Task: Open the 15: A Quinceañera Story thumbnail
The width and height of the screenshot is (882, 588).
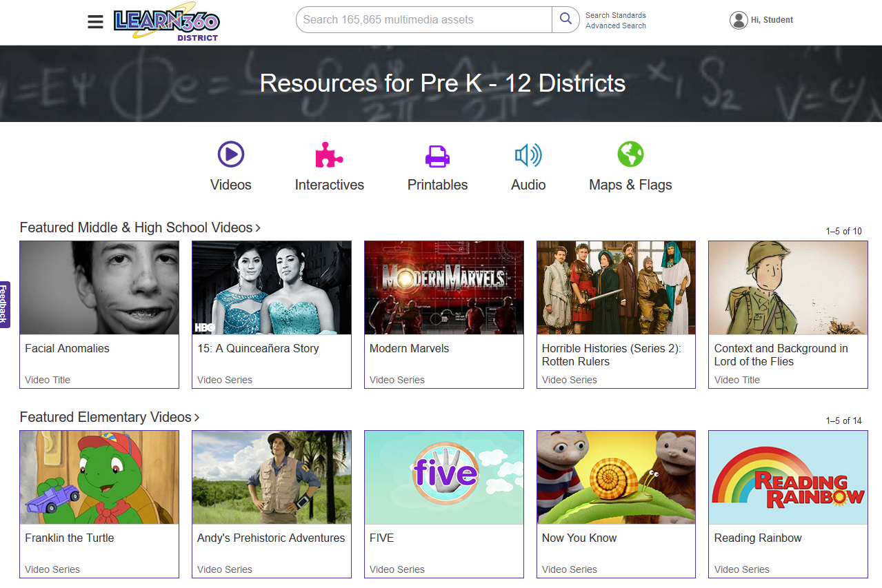Action: (x=272, y=287)
